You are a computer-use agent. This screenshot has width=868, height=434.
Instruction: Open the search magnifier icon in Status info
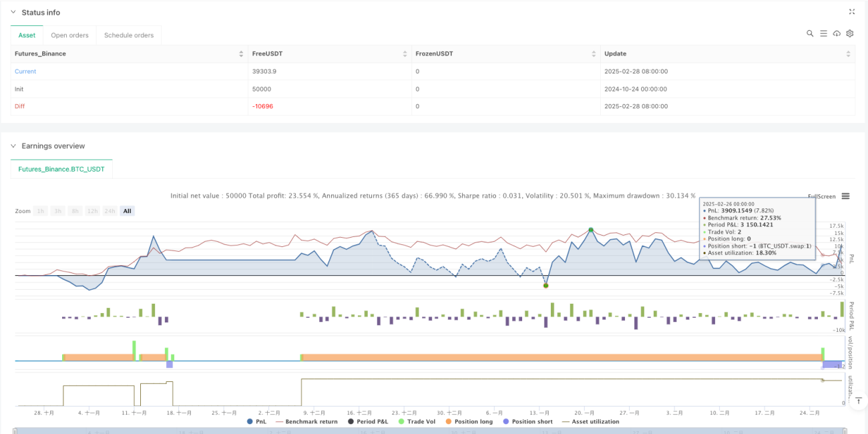point(810,33)
